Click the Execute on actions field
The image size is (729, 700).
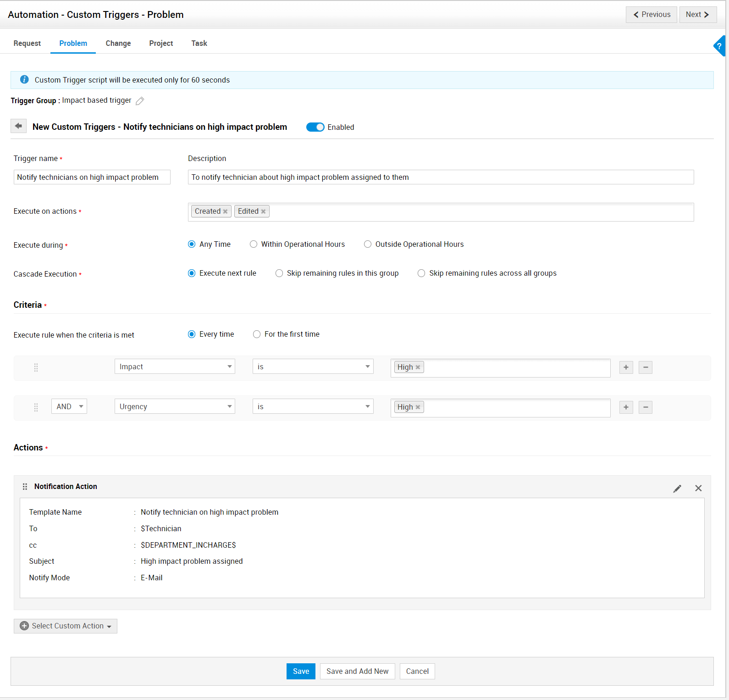click(x=441, y=212)
